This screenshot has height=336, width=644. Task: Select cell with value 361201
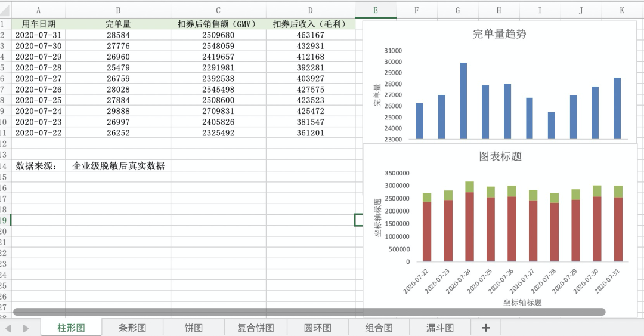tap(311, 133)
